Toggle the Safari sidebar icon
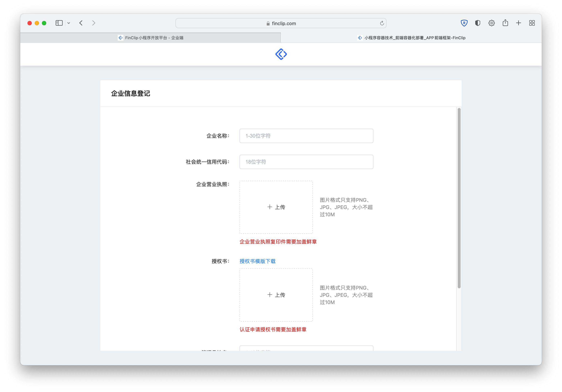 pos(59,23)
